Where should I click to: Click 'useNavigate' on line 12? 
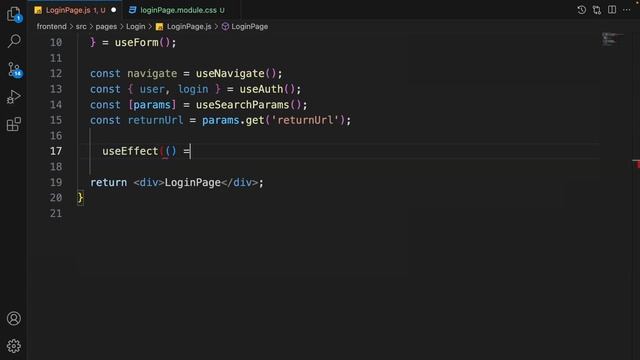(x=230, y=73)
